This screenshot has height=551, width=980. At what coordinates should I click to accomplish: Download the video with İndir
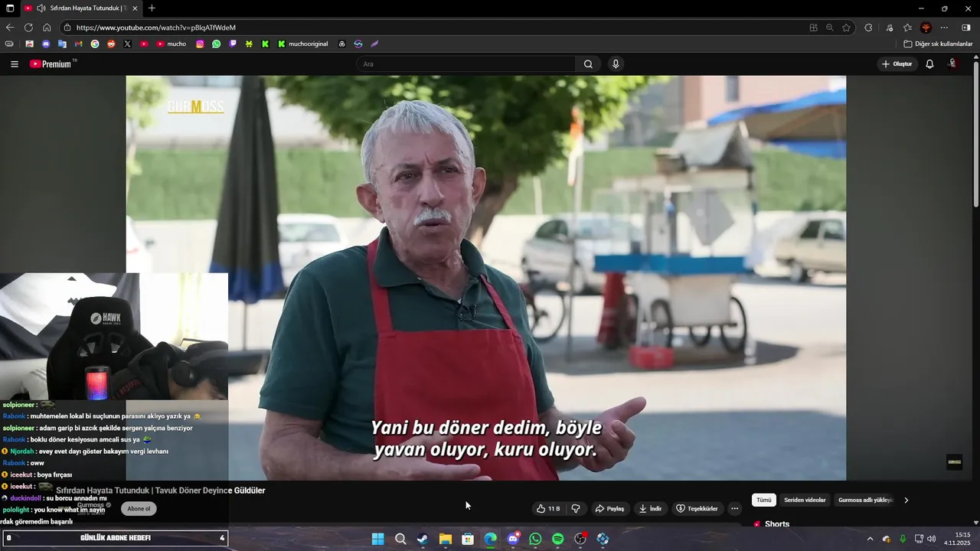coord(650,509)
